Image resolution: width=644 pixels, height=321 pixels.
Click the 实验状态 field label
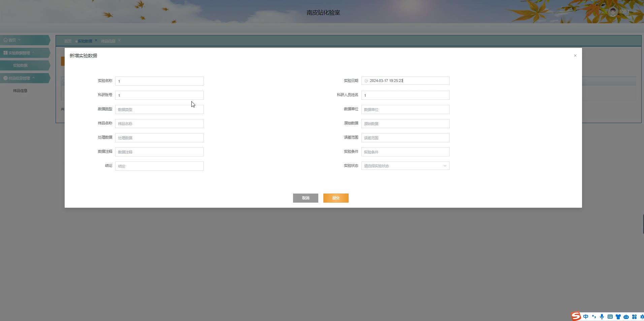coord(351,166)
